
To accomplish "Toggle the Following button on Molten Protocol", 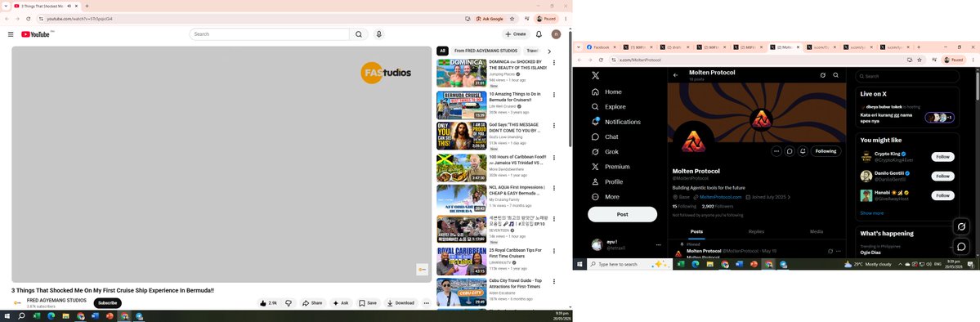I will click(826, 151).
